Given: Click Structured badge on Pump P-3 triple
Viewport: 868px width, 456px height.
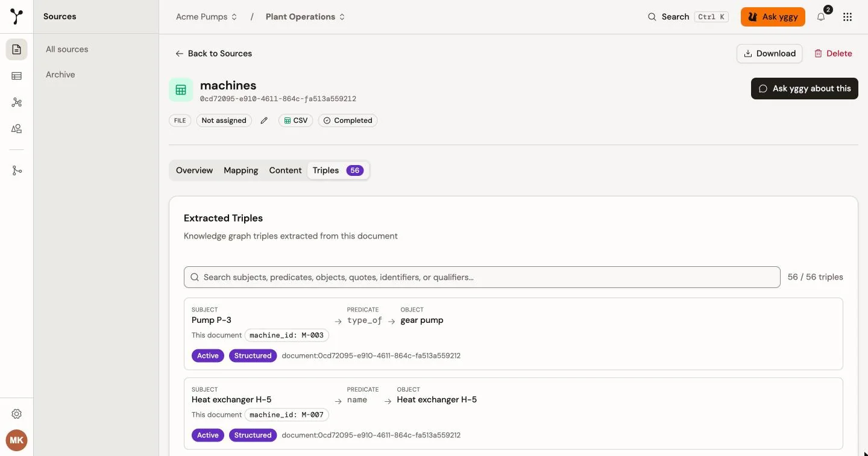Looking at the screenshot, I should (253, 356).
